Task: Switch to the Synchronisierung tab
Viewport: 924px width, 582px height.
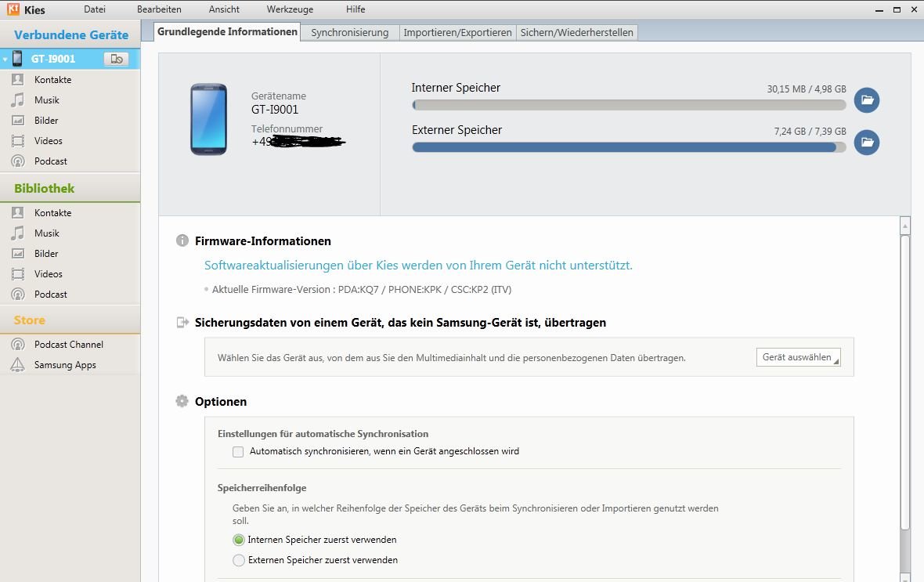Action: tap(350, 32)
